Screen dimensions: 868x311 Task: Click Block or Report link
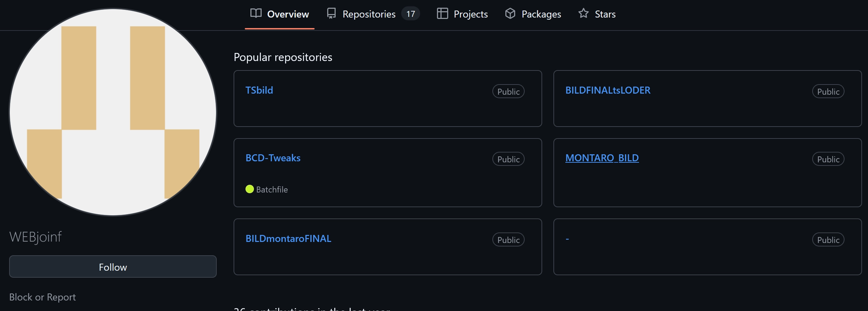(x=42, y=297)
